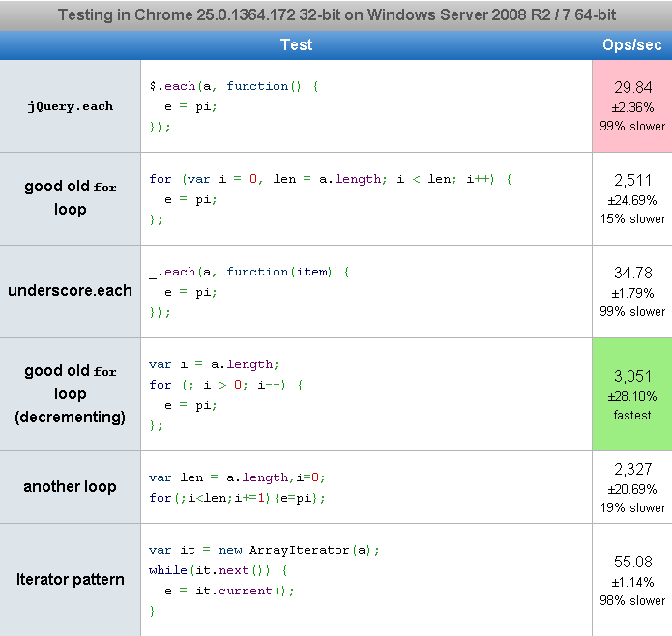The height and width of the screenshot is (636, 672).
Task: Click the 34.78 ops/sec result cell
Action: pos(632,291)
